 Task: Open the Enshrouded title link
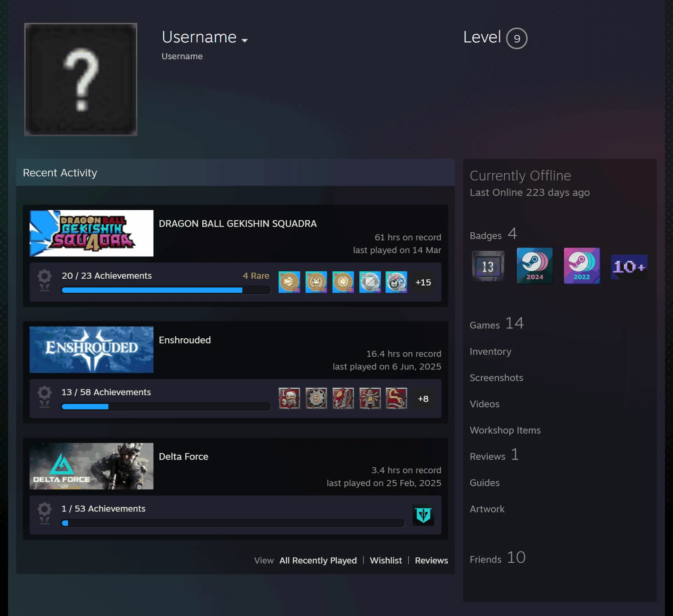(185, 340)
